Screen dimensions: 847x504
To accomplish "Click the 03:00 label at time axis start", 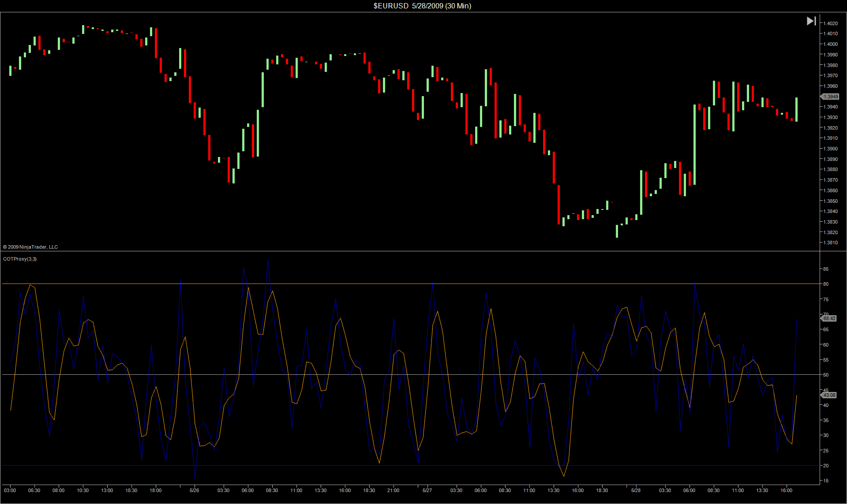I will [x=10, y=490].
